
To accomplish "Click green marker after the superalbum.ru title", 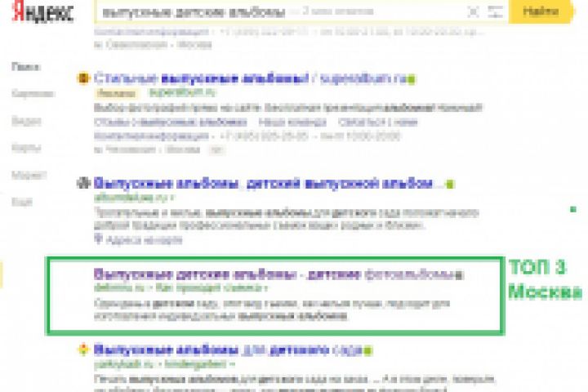I will [x=412, y=79].
